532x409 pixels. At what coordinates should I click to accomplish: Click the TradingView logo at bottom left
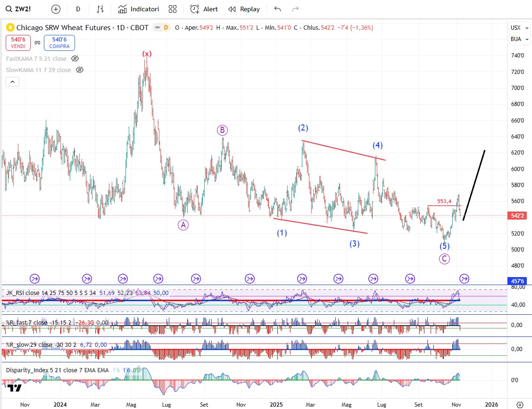point(14,388)
